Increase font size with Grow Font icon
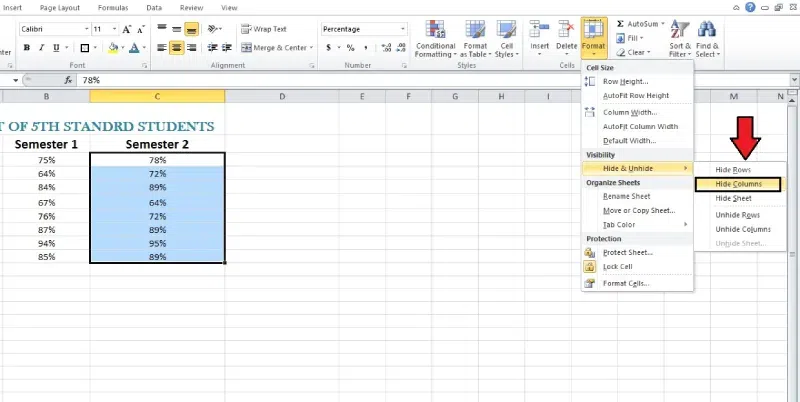Screen dimensions: 800x402 [x=127, y=30]
